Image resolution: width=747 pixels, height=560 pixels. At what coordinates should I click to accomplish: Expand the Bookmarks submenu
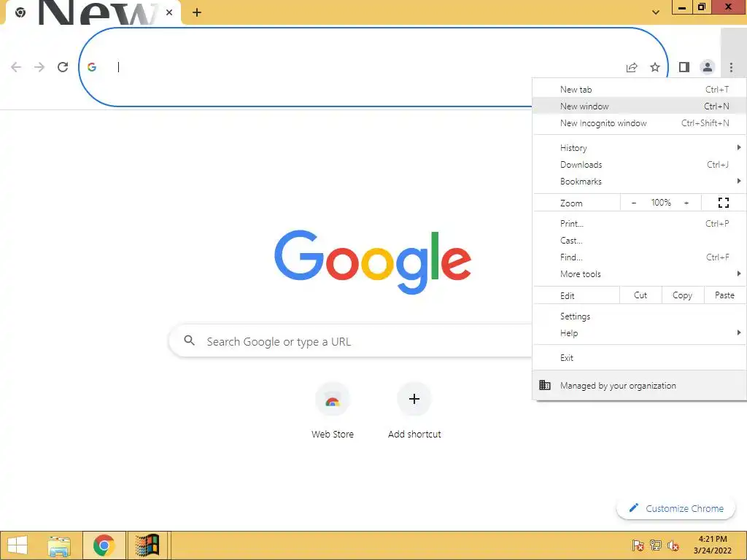pos(639,182)
